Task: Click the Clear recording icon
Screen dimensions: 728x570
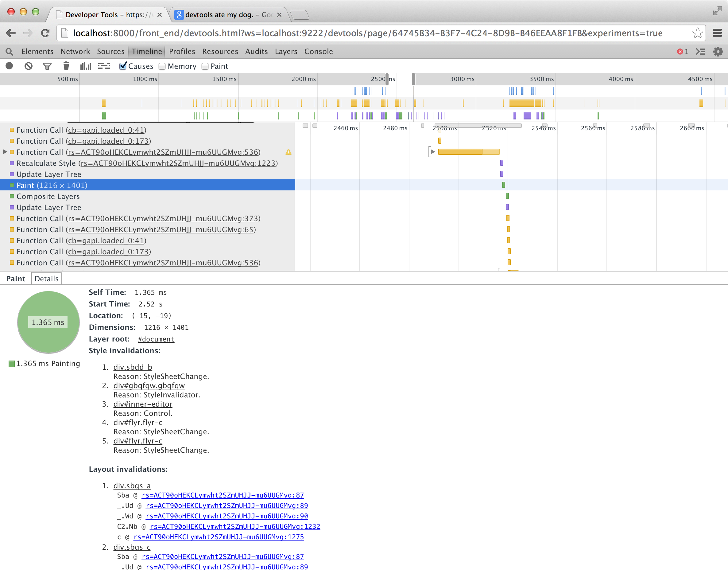Action: [28, 66]
